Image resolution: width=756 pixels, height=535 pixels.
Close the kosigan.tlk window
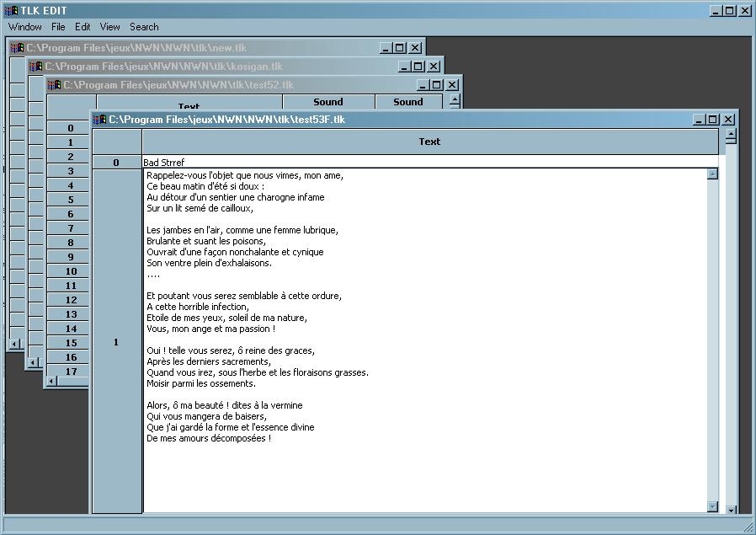434,67
